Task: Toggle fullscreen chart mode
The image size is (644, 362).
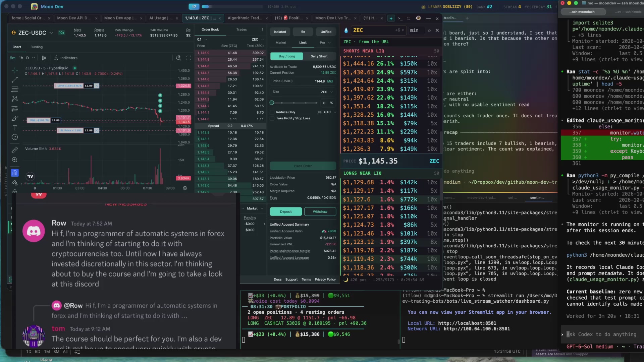Action: pyautogui.click(x=189, y=58)
